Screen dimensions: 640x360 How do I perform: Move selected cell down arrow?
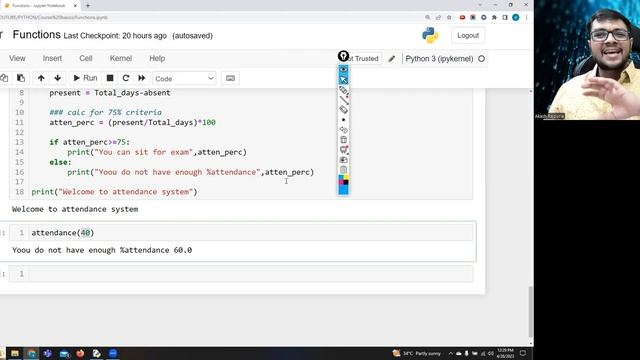(58, 78)
